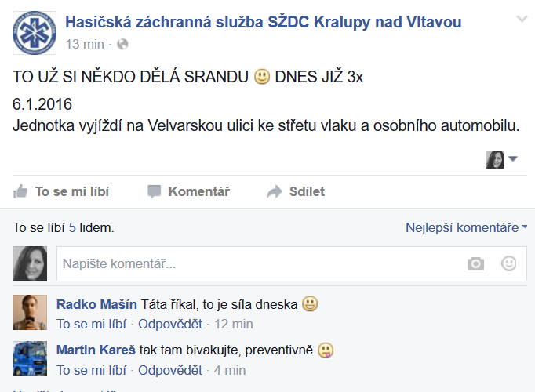This screenshot has height=392, width=535.
Task: Click the Sdílet share arrow icon
Action: [x=275, y=191]
